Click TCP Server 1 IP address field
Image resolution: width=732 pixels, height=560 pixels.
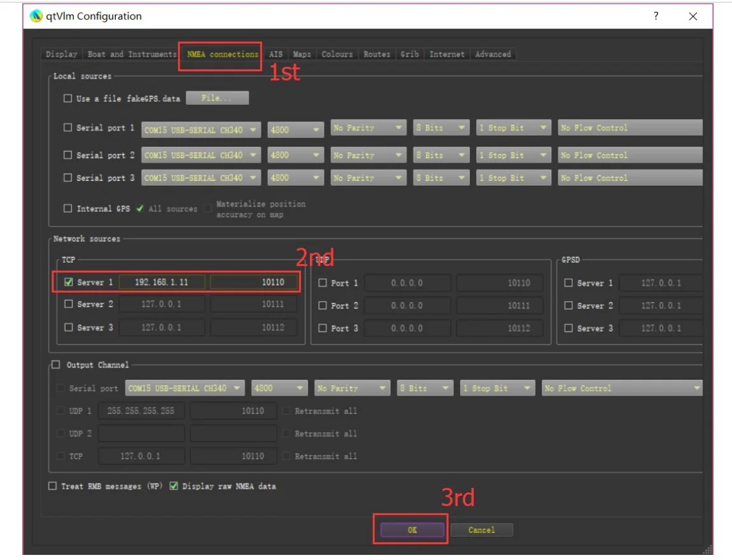(162, 283)
